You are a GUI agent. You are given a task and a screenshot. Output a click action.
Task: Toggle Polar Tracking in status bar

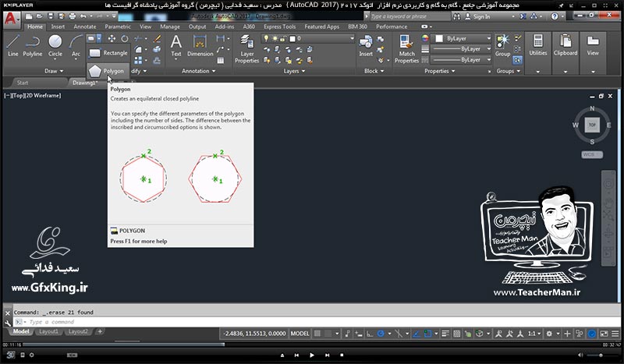point(381,334)
